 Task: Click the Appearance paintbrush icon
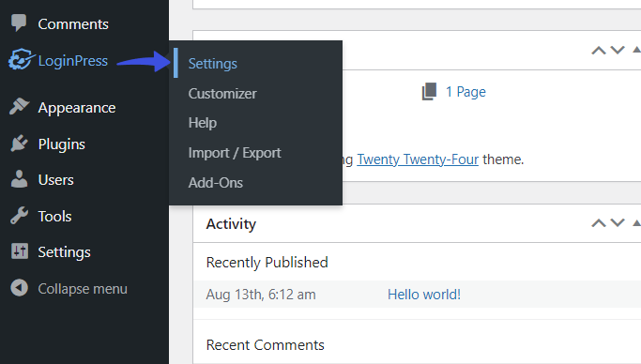pos(19,107)
